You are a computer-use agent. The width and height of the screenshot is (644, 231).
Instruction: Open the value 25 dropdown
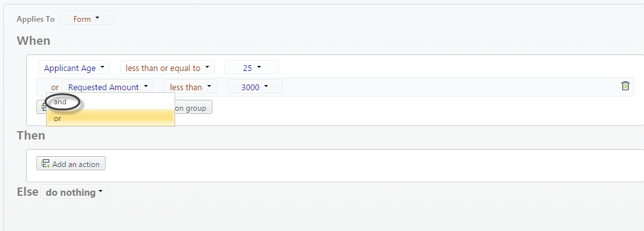pyautogui.click(x=252, y=68)
